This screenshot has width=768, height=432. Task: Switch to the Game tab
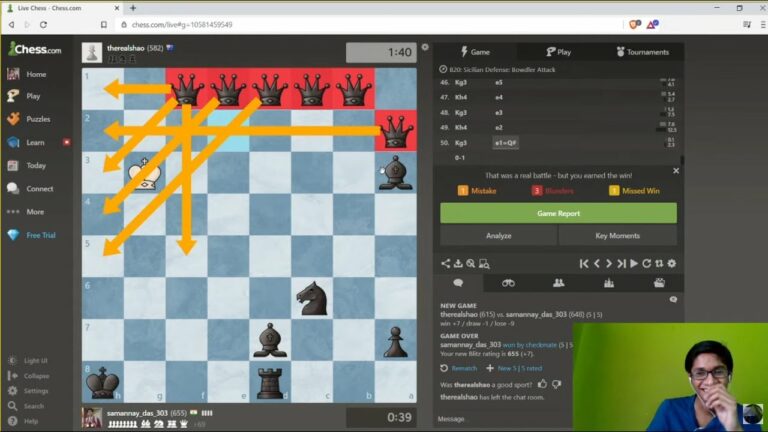(475, 52)
